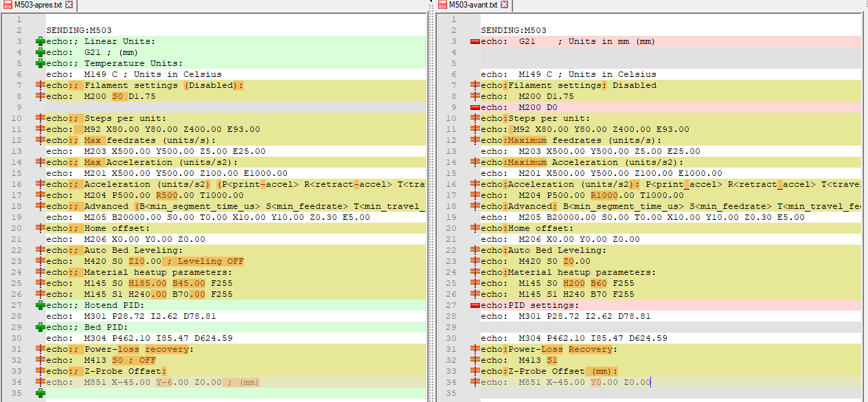Click the changed marker on line 25 in M503-avant.txt

[475, 283]
